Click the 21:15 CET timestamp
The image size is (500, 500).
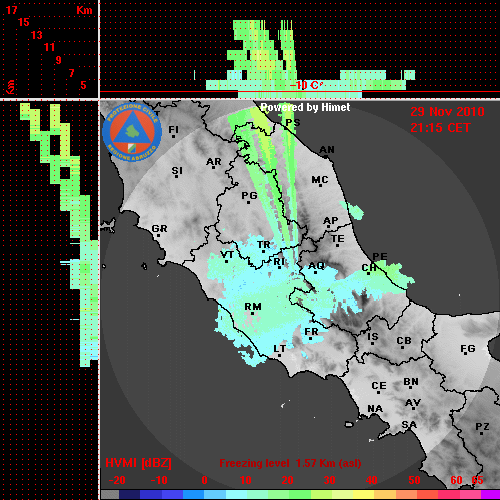440,128
